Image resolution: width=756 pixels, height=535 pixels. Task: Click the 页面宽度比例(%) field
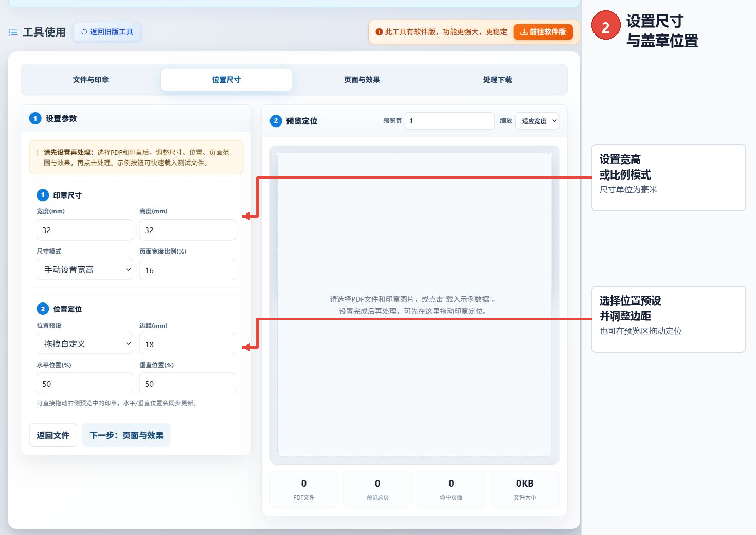(188, 270)
